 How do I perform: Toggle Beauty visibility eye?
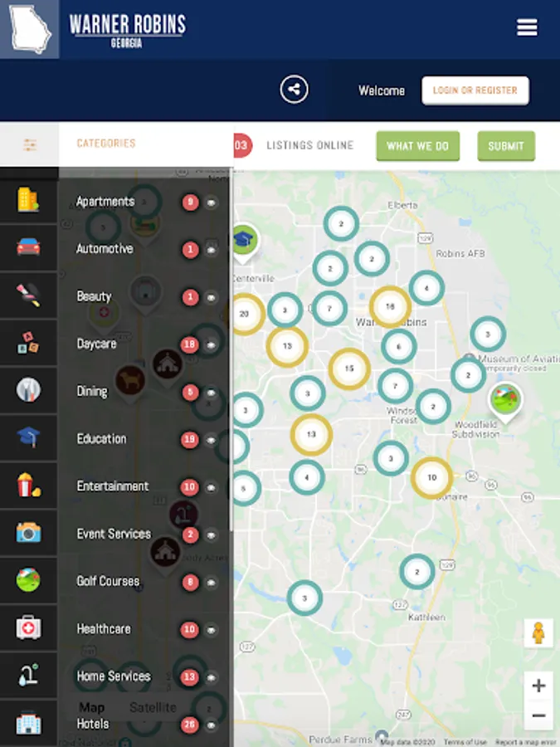[x=211, y=297]
